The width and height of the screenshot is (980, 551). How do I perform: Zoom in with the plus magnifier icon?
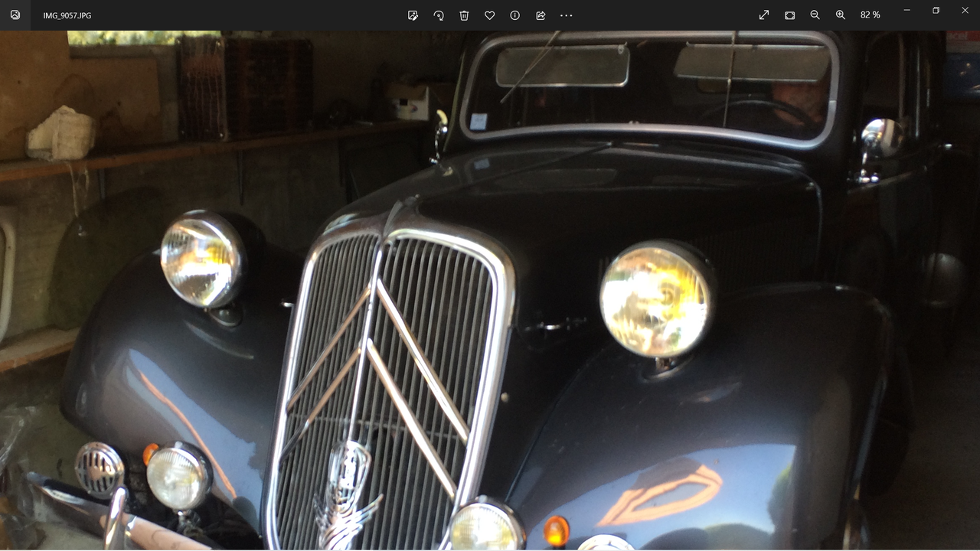pyautogui.click(x=841, y=15)
